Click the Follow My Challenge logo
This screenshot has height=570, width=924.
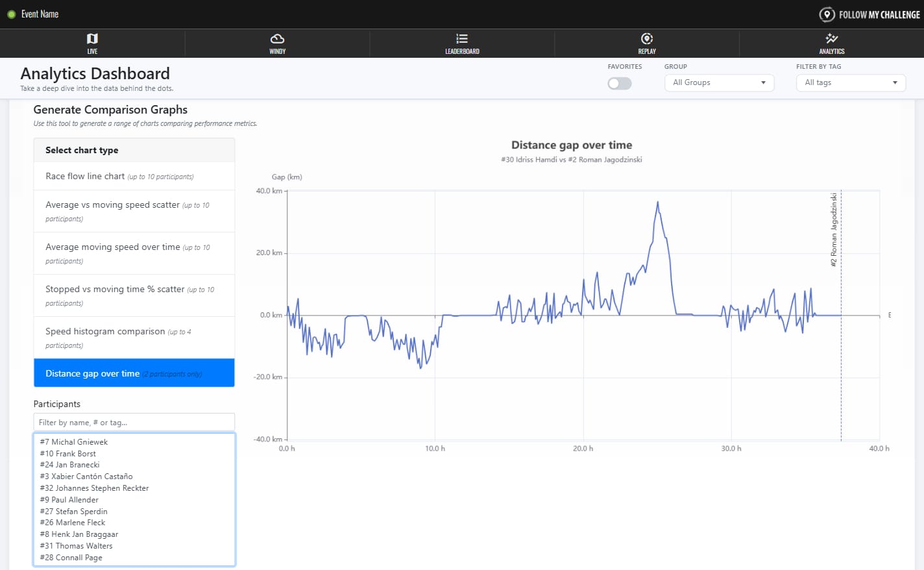pos(869,14)
